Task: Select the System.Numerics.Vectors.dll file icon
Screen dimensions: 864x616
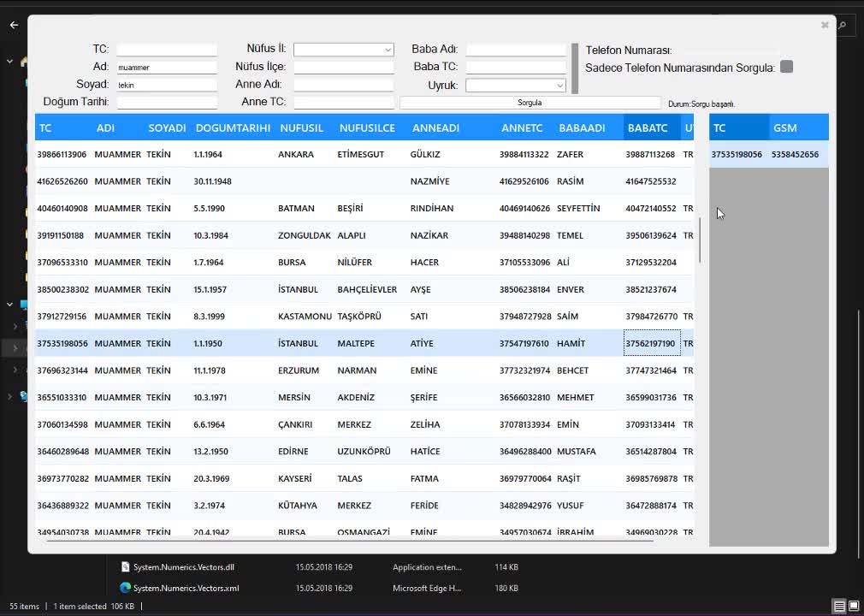Action: 125,566
